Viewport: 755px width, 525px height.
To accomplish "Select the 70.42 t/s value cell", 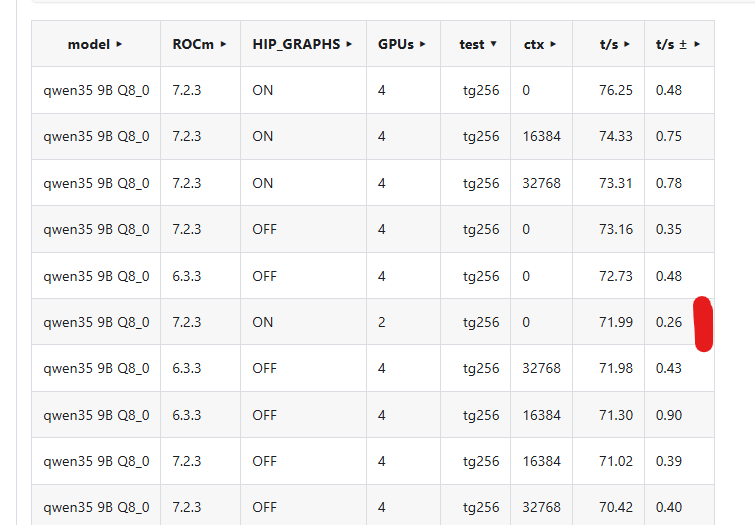I will coord(608,507).
